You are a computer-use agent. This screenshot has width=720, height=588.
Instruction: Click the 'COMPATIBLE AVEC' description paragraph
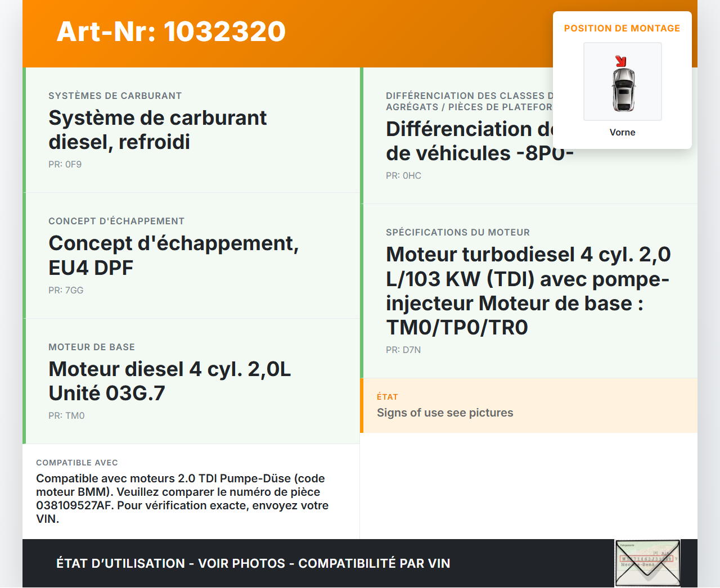point(182,498)
